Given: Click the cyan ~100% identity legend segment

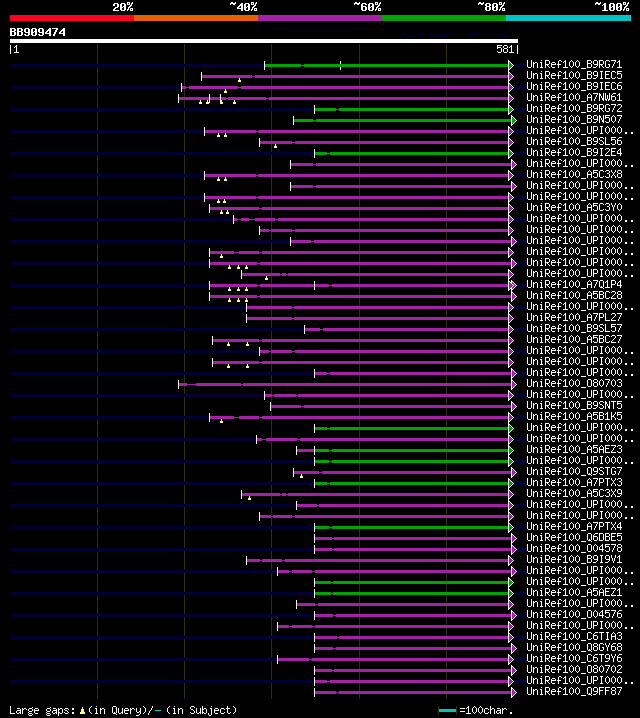Looking at the screenshot, I should click(x=569, y=18).
